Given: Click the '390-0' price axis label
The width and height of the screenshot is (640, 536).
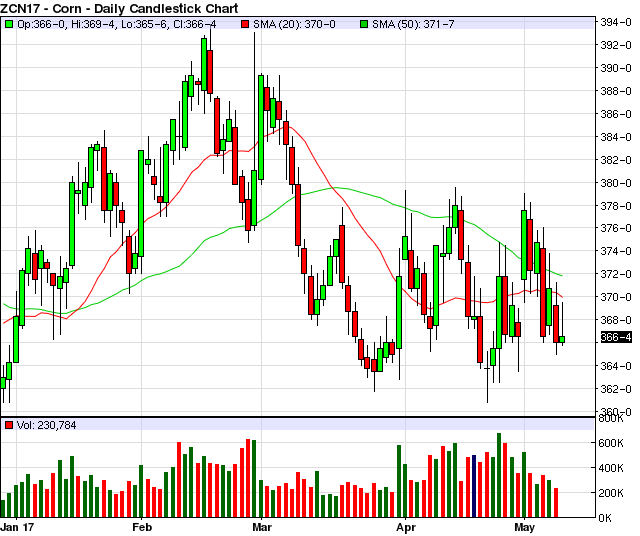Looking at the screenshot, I should pos(616,68).
